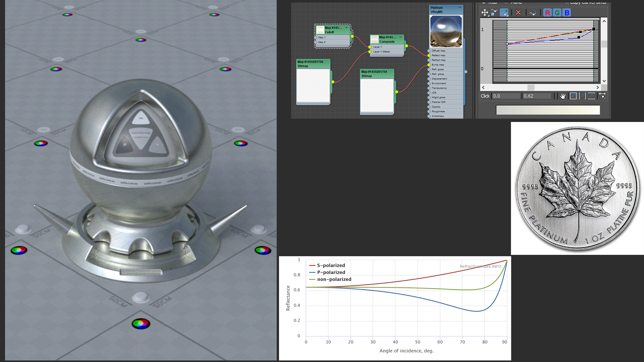
Task: Click the Bump map slot socket
Action: click(x=429, y=65)
